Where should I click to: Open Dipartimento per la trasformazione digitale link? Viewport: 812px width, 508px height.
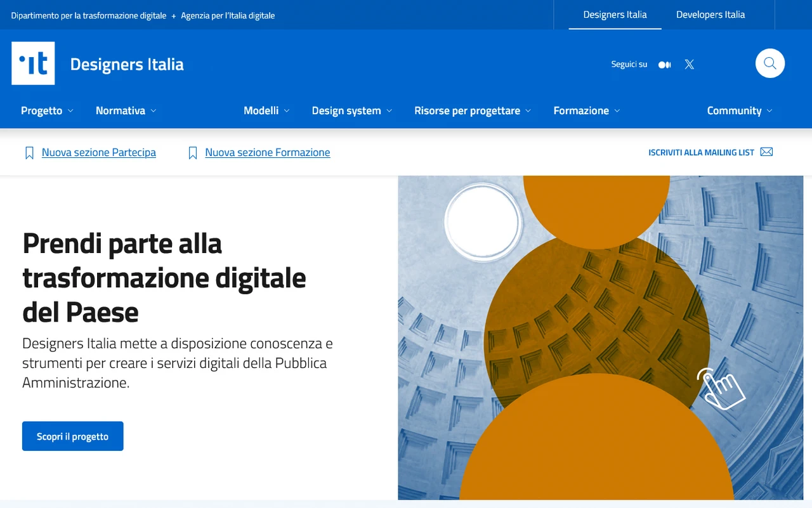click(x=89, y=15)
